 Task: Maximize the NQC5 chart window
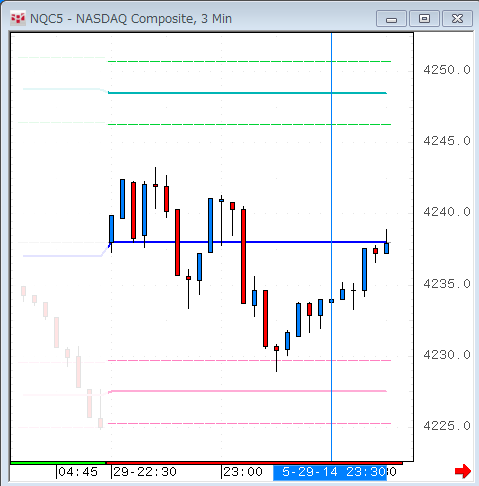click(x=424, y=18)
